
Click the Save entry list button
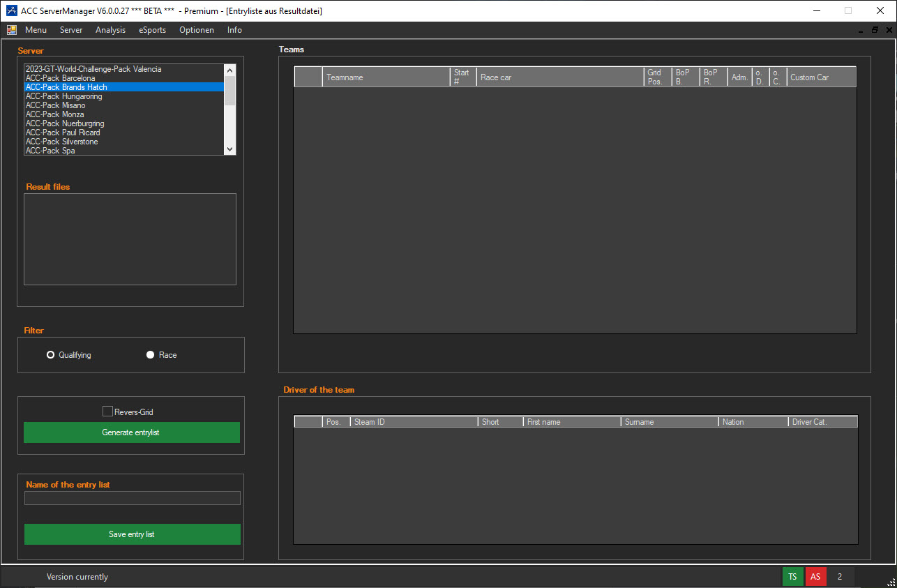(132, 534)
